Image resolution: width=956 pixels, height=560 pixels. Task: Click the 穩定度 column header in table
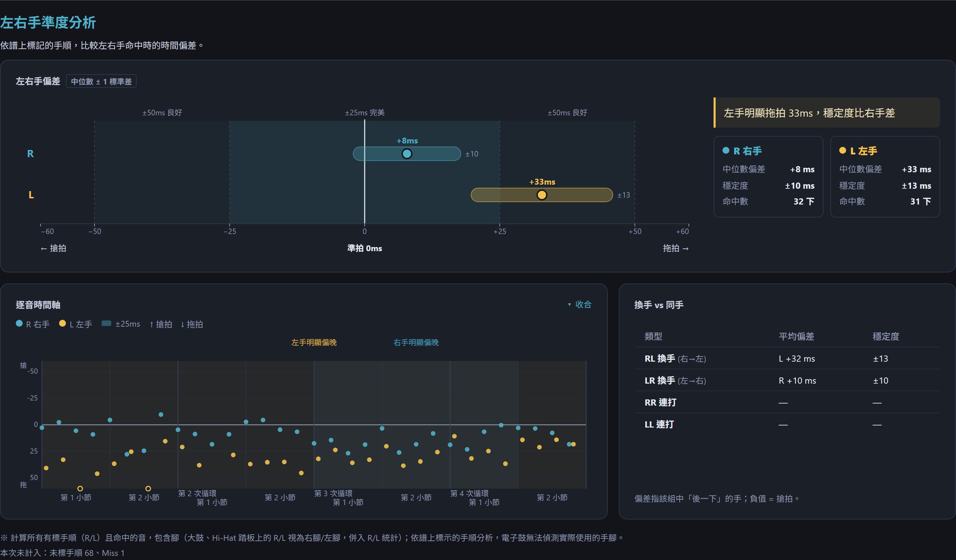(x=886, y=336)
